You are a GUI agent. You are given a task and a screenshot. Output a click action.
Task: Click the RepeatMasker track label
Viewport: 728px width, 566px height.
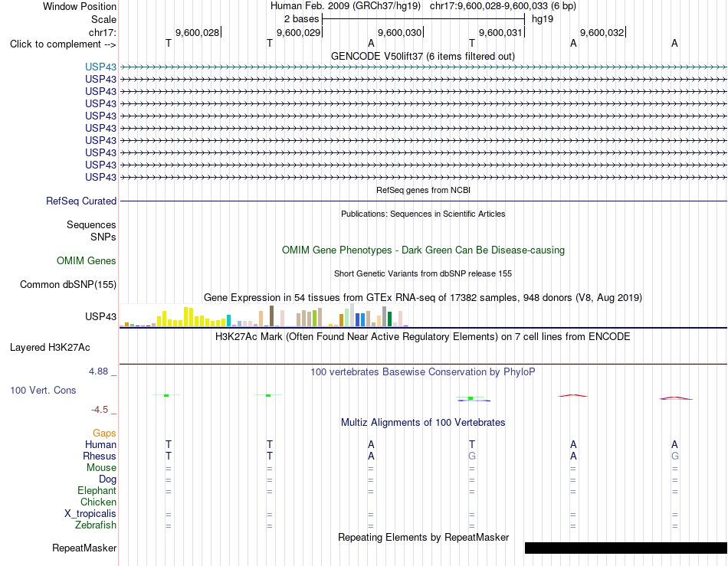[84, 548]
